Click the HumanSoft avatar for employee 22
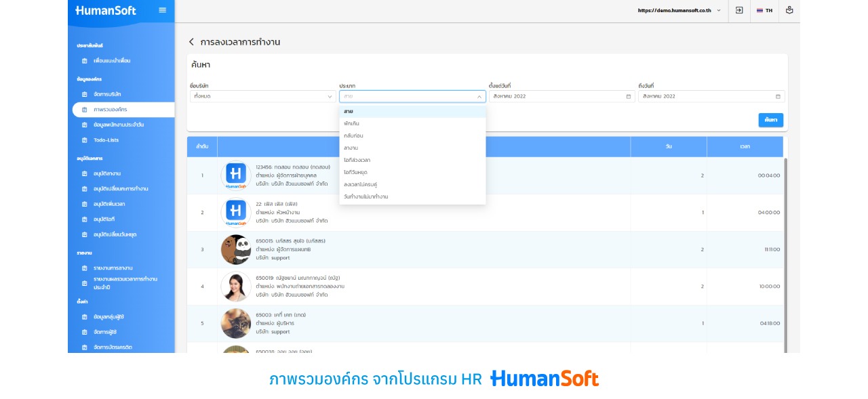 click(x=236, y=213)
